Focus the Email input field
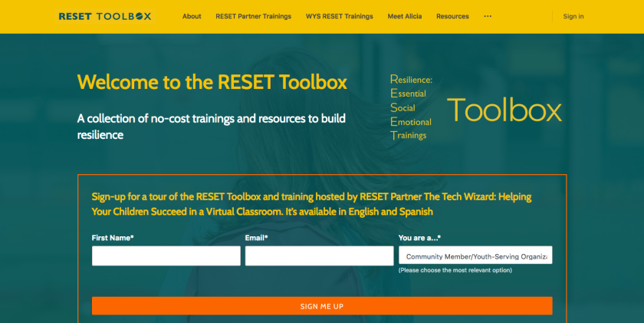 pos(320,256)
